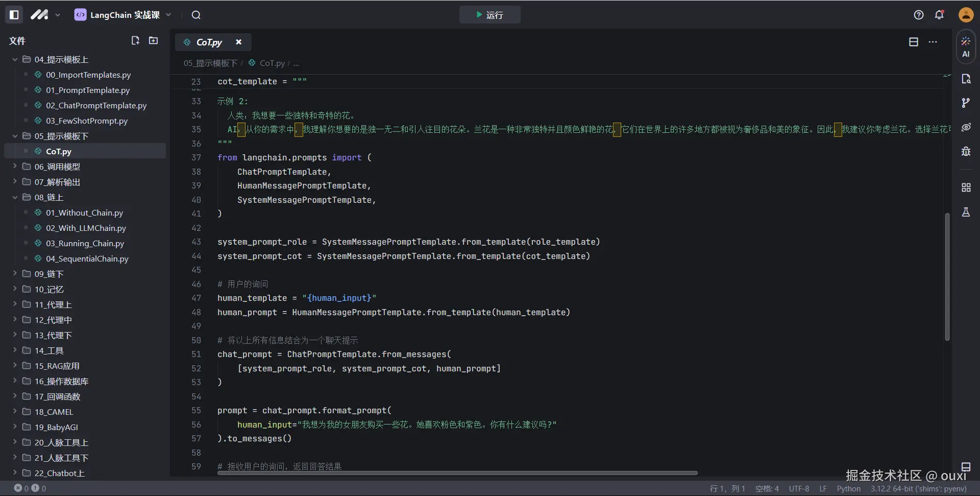Open the source control branch icon

966,103
